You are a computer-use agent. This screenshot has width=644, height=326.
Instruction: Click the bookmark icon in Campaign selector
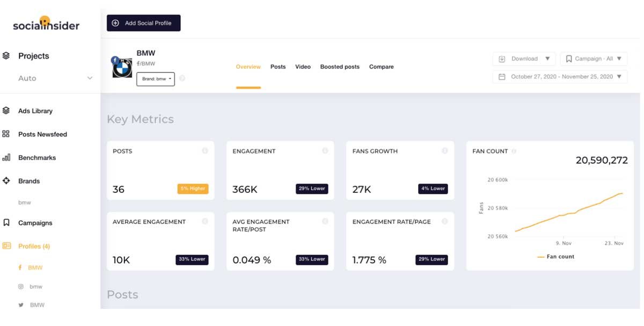(x=569, y=59)
